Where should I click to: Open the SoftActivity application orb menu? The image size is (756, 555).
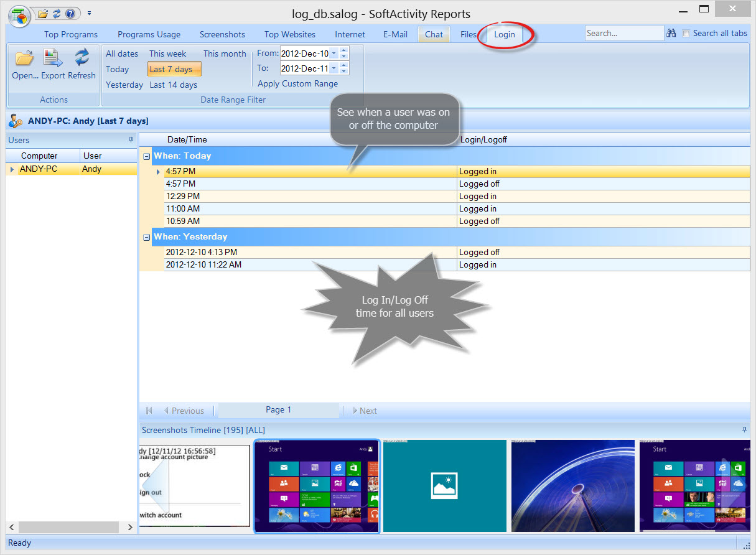tap(19, 16)
